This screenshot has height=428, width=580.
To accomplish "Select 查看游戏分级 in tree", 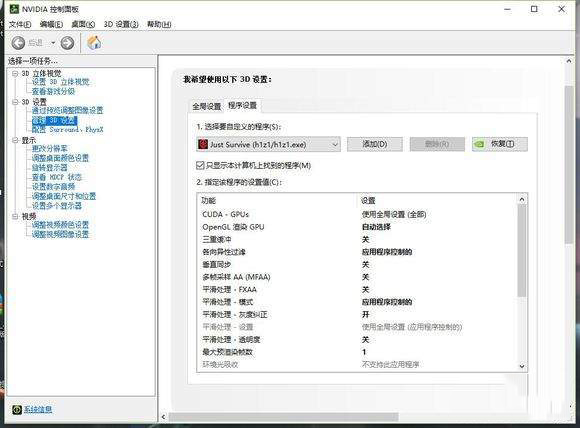I will click(x=53, y=91).
